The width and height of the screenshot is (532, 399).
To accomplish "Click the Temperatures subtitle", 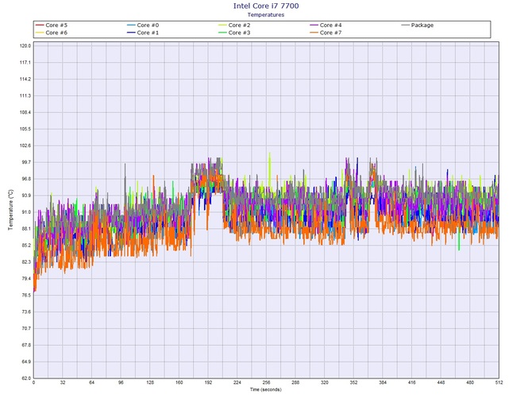I will pyautogui.click(x=266, y=14).
